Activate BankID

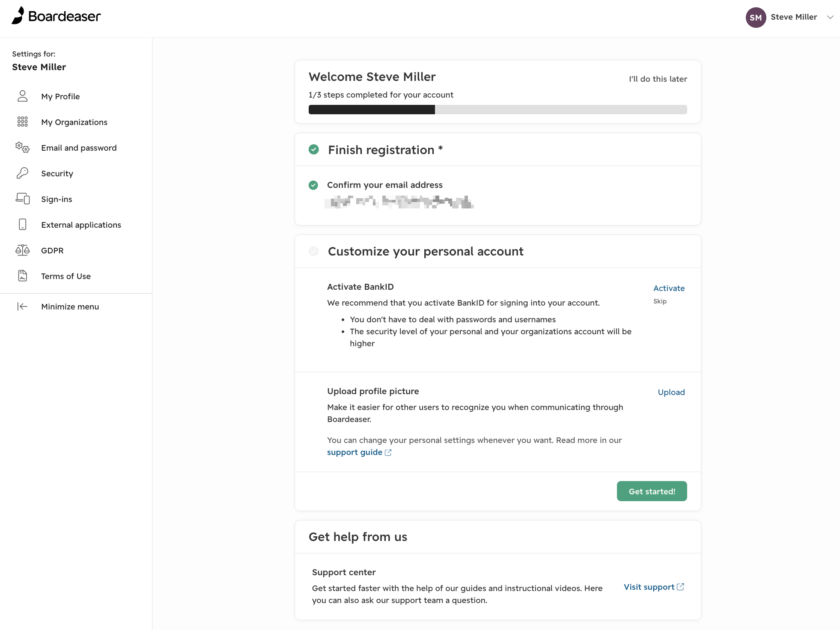point(669,288)
